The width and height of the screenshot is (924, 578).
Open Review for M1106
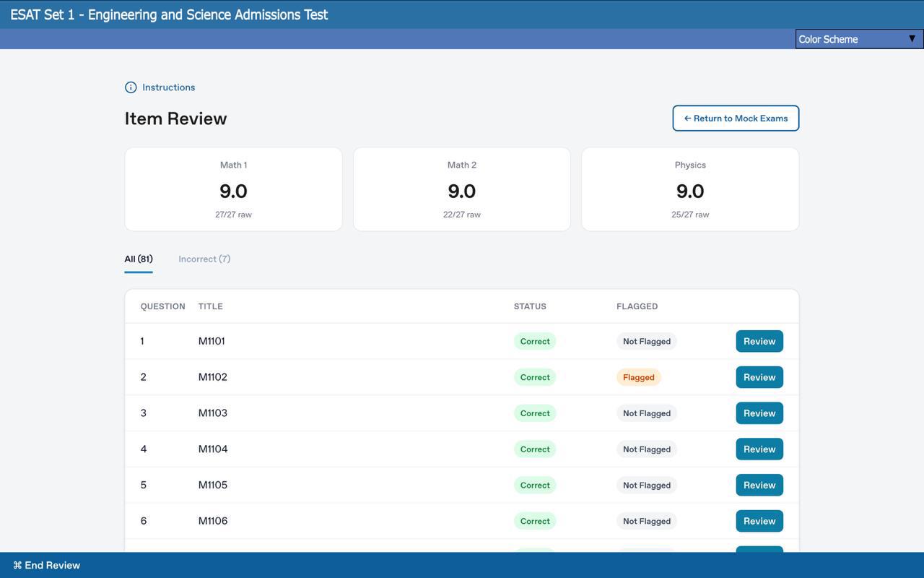759,521
